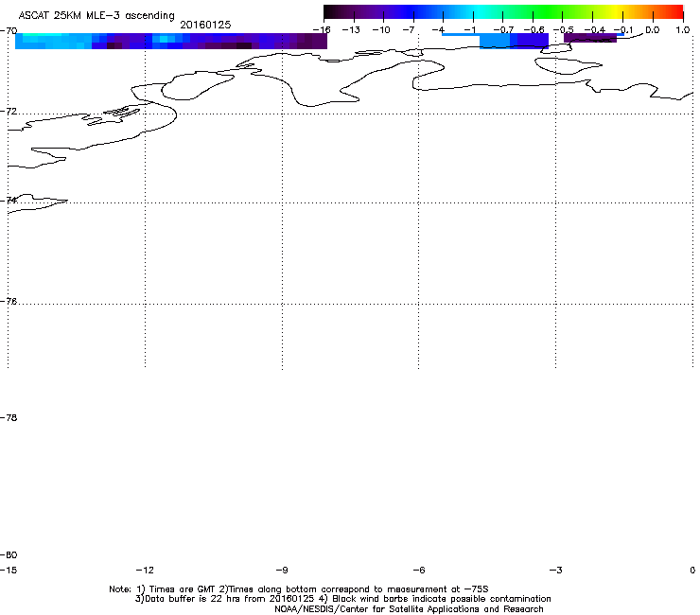This screenshot has height=615, width=700.
Task: Click the -13 label on the color scale
Action: point(351,29)
